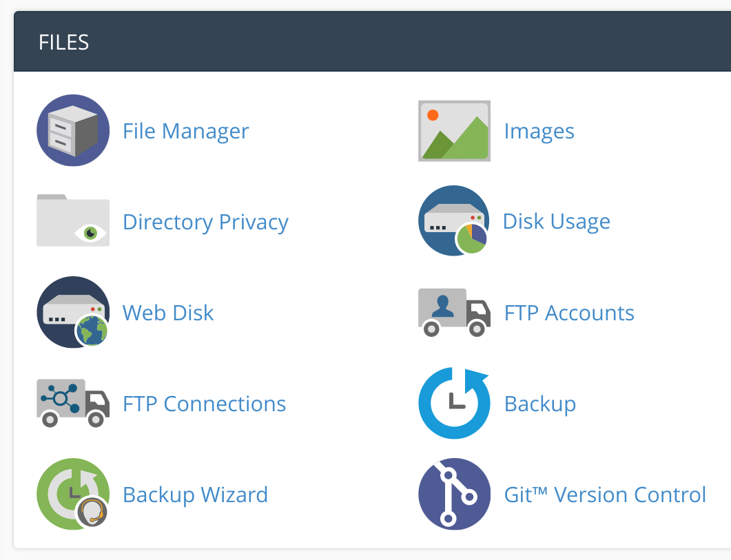Click the Git Version Control branch icon
This screenshot has height=560, width=731.
454,494
